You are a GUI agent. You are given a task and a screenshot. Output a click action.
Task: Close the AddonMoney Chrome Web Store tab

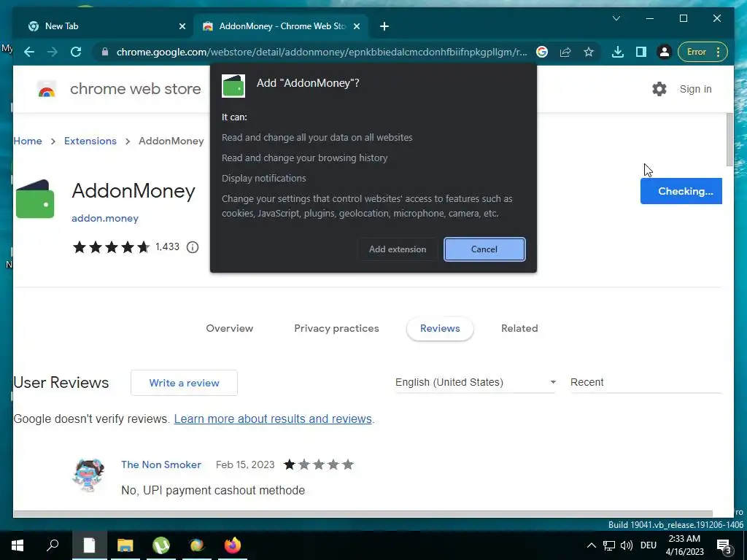(x=356, y=26)
